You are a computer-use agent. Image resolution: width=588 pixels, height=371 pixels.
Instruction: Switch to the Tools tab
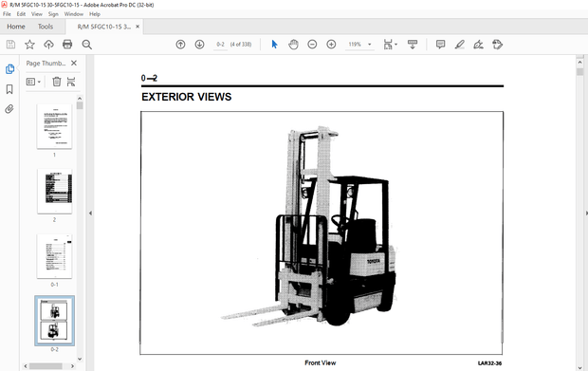pos(46,27)
